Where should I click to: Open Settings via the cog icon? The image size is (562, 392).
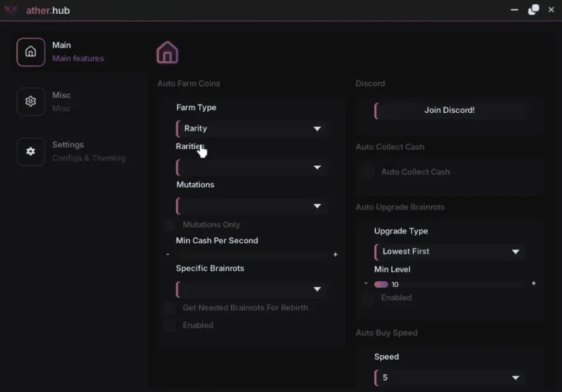31,152
